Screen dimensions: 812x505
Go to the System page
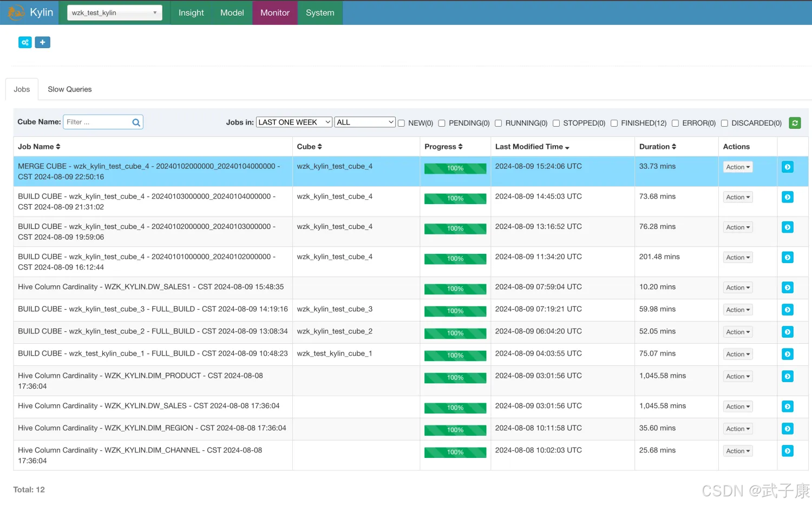tap(320, 12)
